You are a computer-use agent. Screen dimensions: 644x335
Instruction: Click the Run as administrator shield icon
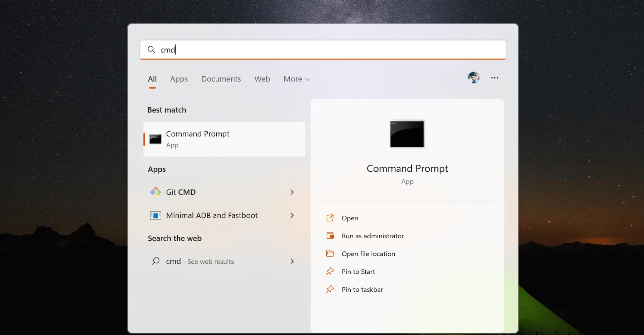point(330,236)
